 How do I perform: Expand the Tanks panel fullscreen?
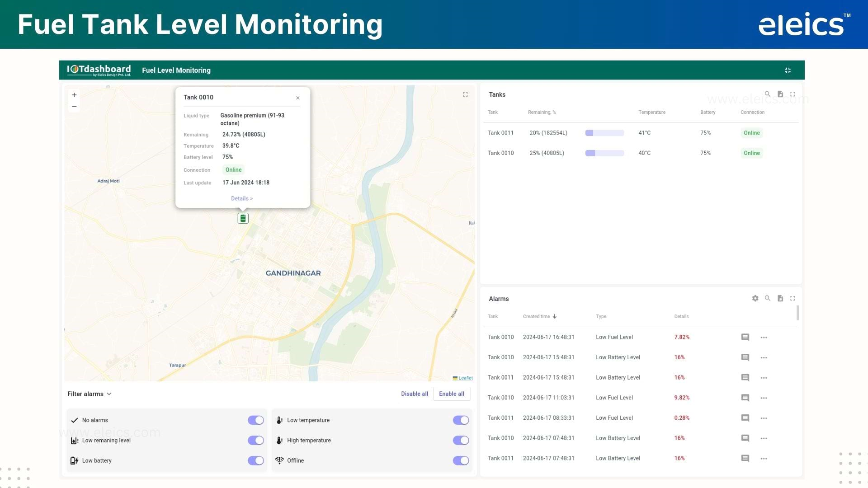coord(793,94)
